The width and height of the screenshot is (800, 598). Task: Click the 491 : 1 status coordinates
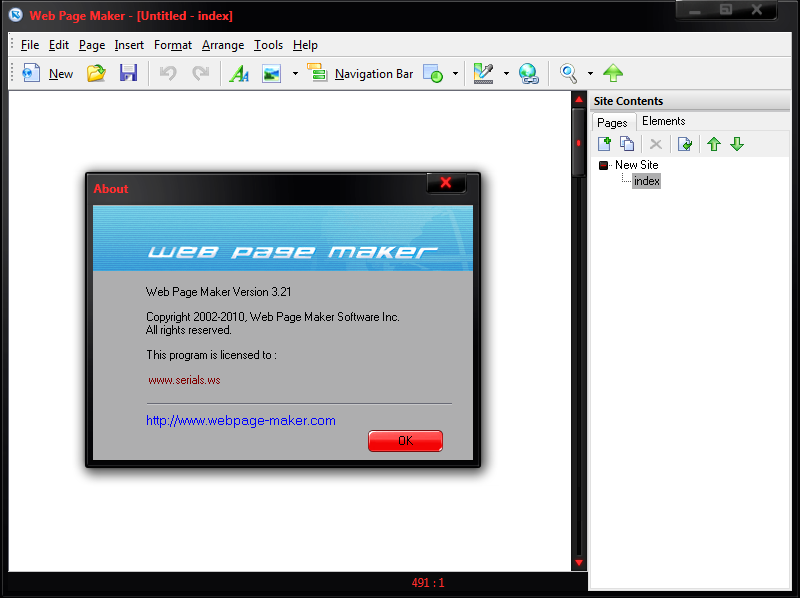click(x=428, y=583)
